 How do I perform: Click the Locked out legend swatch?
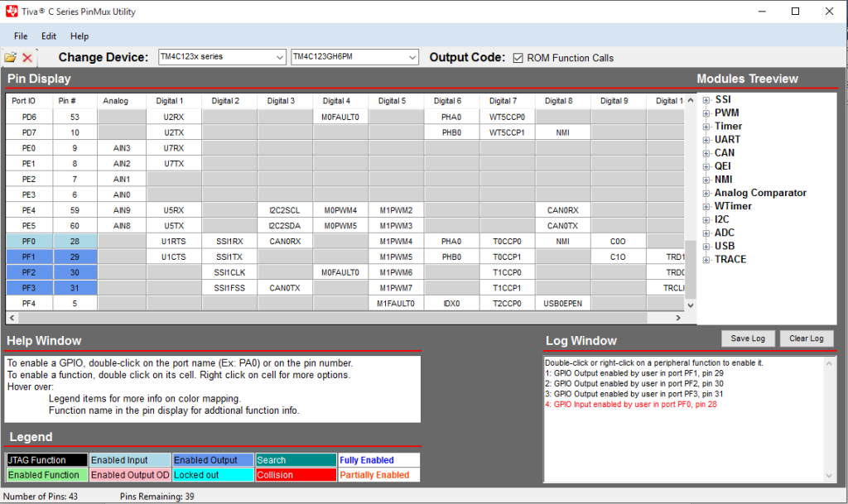[x=213, y=475]
